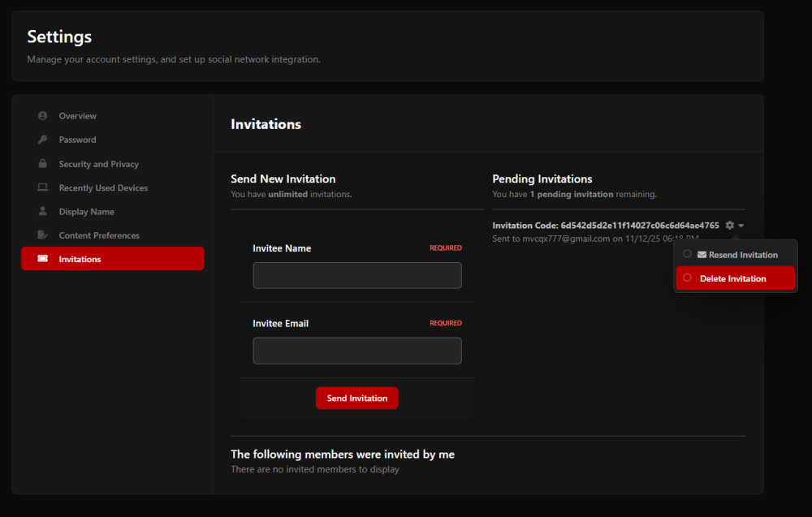
Task: Click the REQUIRED tag beside Invitee Email
Action: click(x=445, y=323)
